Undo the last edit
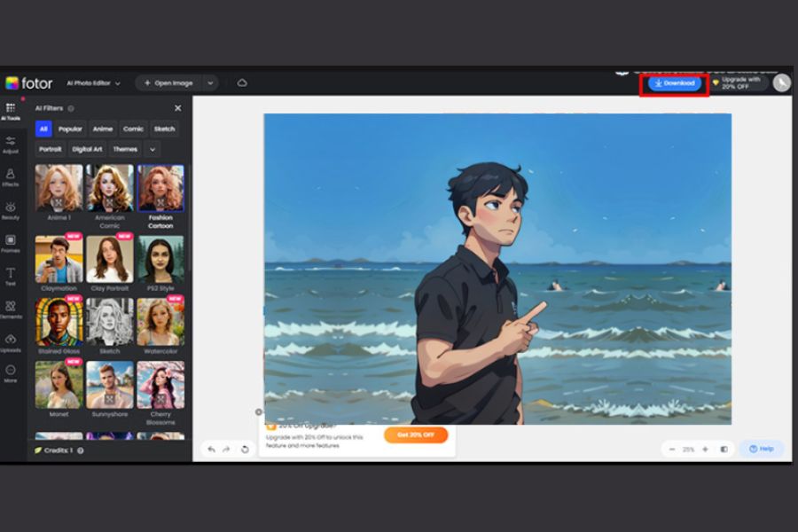The width and height of the screenshot is (798, 532). (x=211, y=450)
